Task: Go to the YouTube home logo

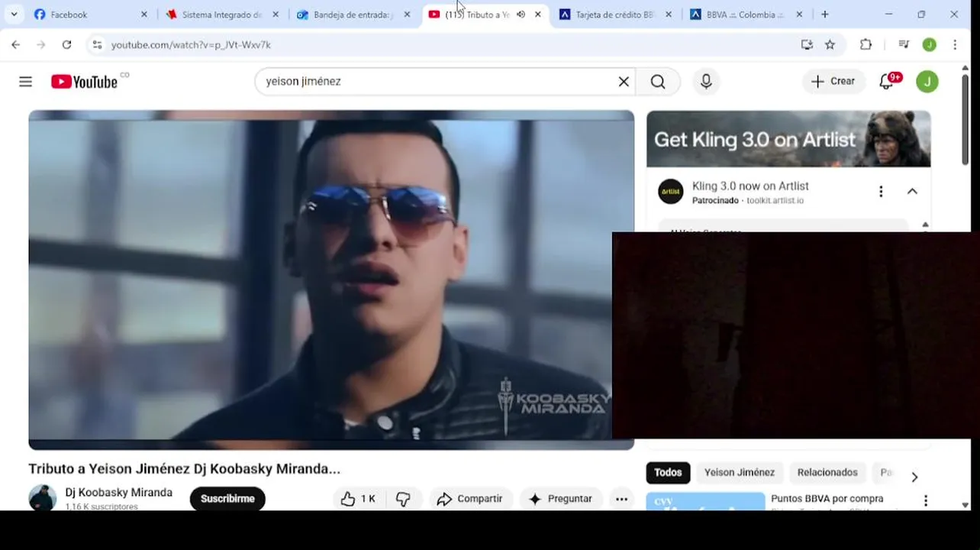Action: pos(85,82)
